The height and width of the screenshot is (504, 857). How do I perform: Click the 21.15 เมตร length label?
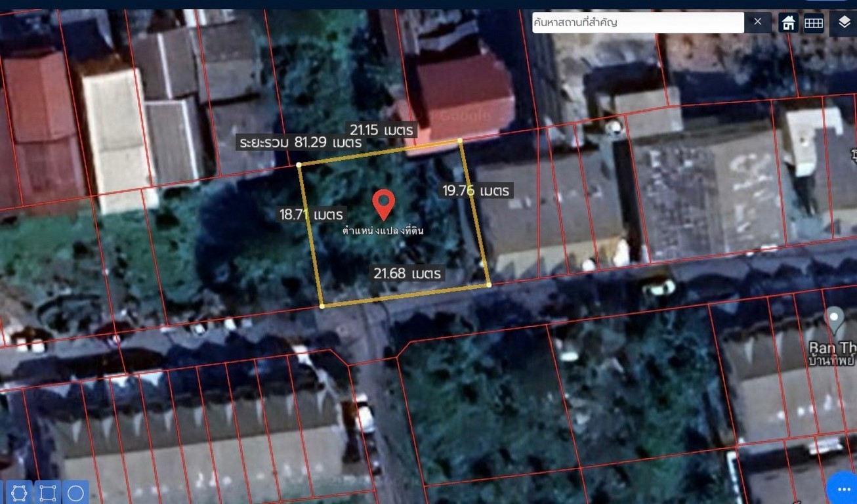click(381, 130)
